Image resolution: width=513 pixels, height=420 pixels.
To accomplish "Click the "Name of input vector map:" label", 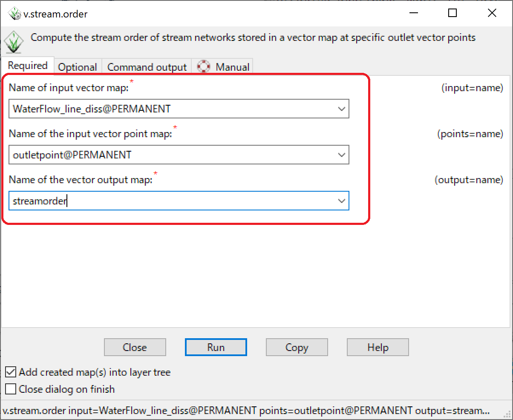I will [68, 88].
